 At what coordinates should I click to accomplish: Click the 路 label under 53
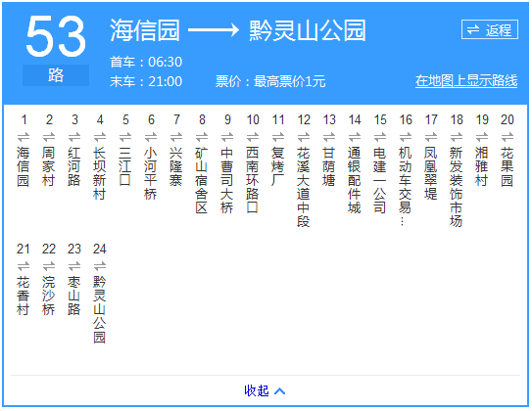tap(56, 75)
